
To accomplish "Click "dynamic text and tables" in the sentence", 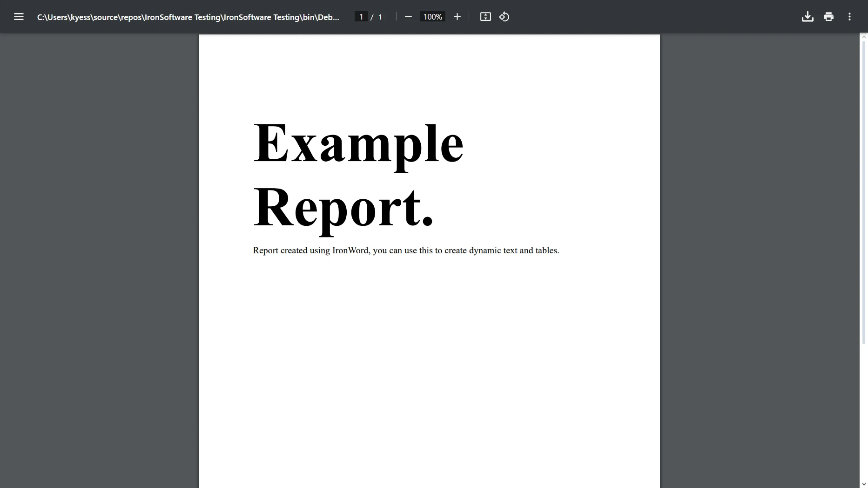I will 513,251.
